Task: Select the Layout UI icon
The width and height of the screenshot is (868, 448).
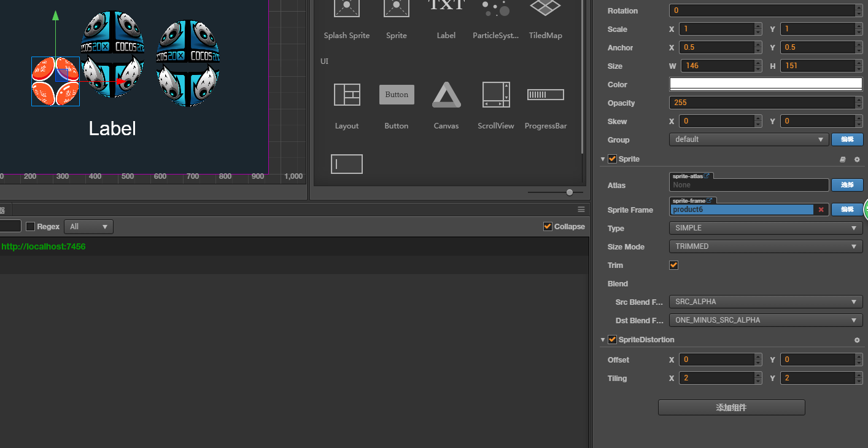Action: pos(346,95)
